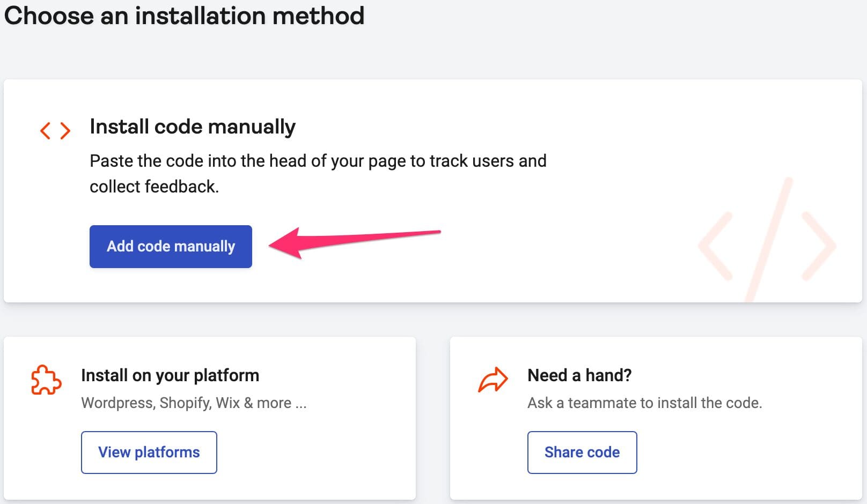Click the Install on your platform heading

(170, 375)
